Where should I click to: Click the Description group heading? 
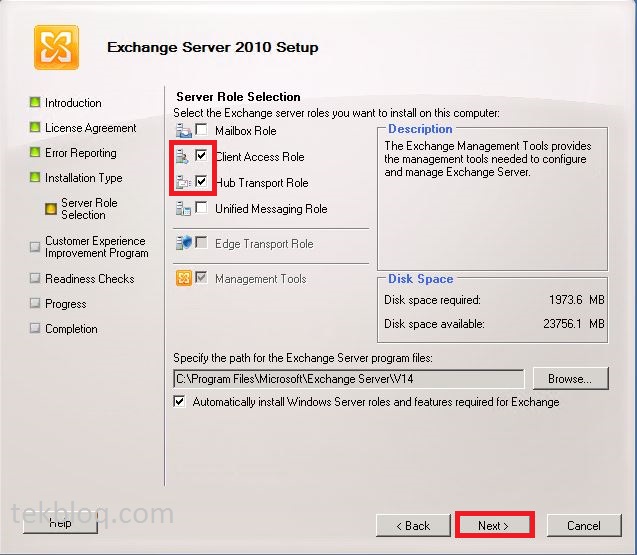tap(420, 129)
